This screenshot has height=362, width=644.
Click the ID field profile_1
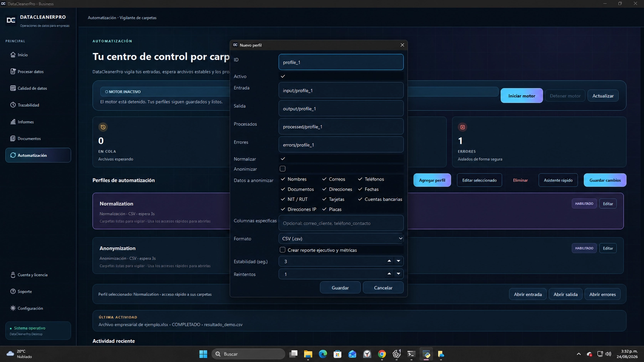click(x=341, y=62)
